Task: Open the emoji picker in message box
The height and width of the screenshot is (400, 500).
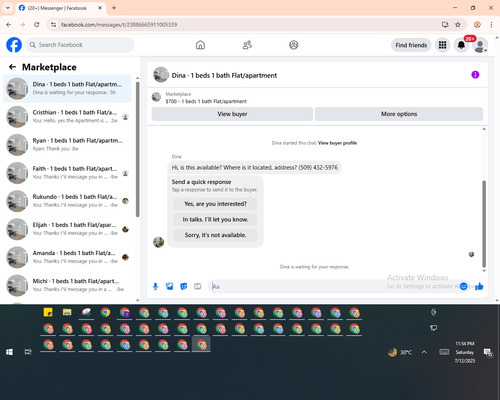Action: (463, 286)
